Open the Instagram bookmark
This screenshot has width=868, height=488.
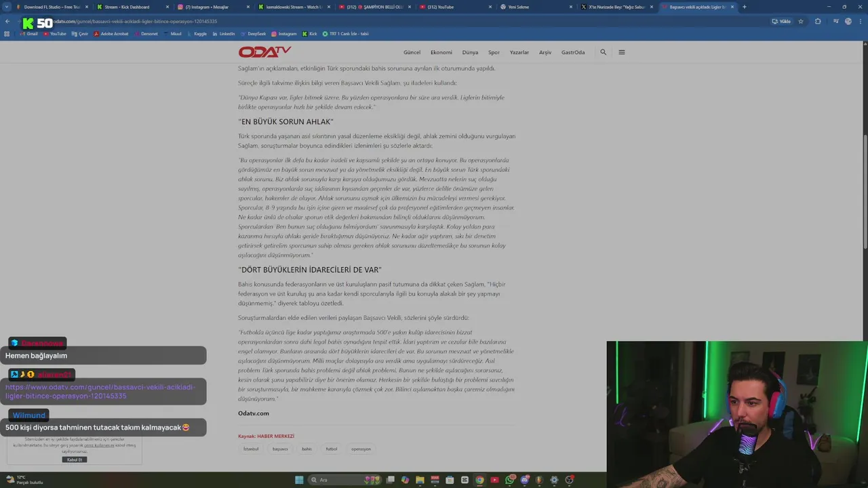[284, 33]
